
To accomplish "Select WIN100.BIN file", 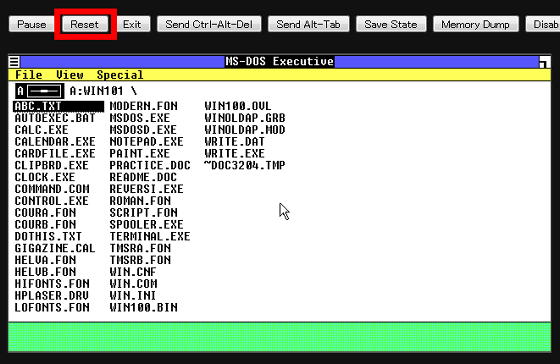I will pos(144,307).
